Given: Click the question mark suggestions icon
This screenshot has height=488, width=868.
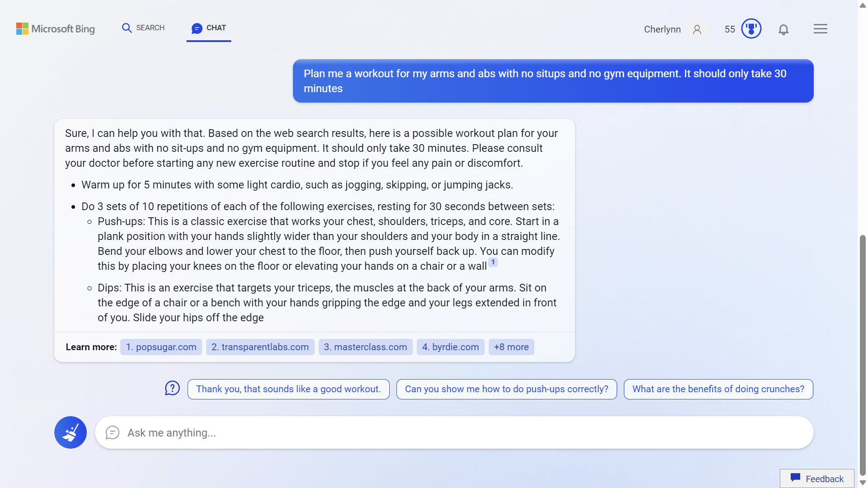Looking at the screenshot, I should (172, 389).
